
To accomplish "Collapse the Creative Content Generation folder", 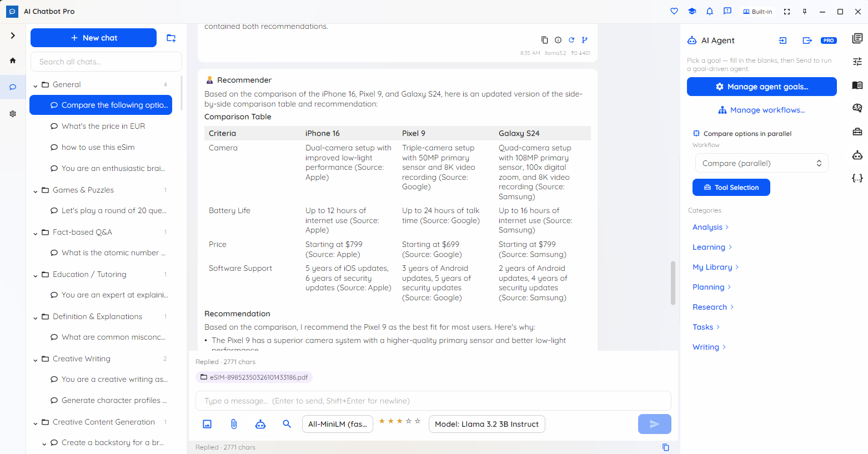I will [x=36, y=423].
